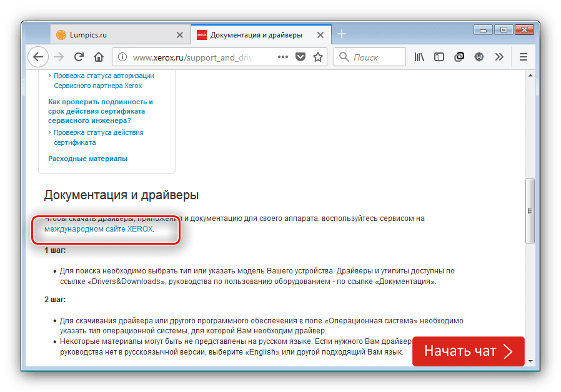Expand overflow toolbar chevrons
Viewport: 561px width, 392px height.
499,57
